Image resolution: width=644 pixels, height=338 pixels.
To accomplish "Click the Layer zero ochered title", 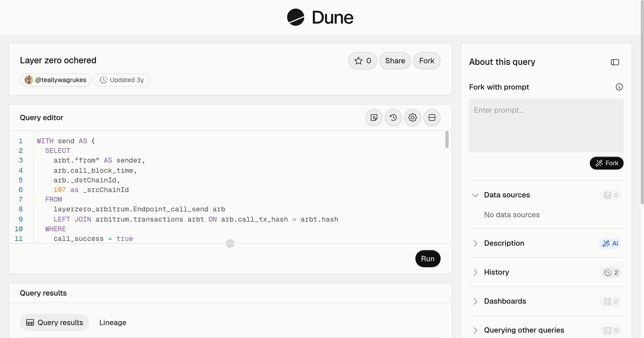I will pos(58,60).
